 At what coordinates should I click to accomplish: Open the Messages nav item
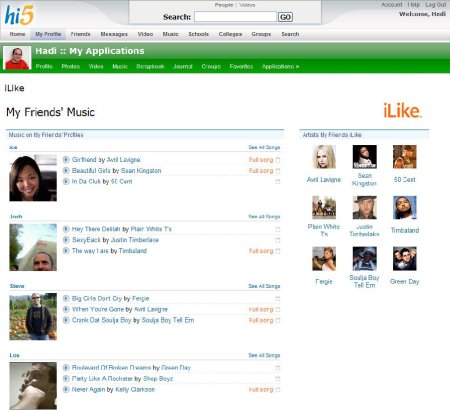pyautogui.click(x=114, y=34)
